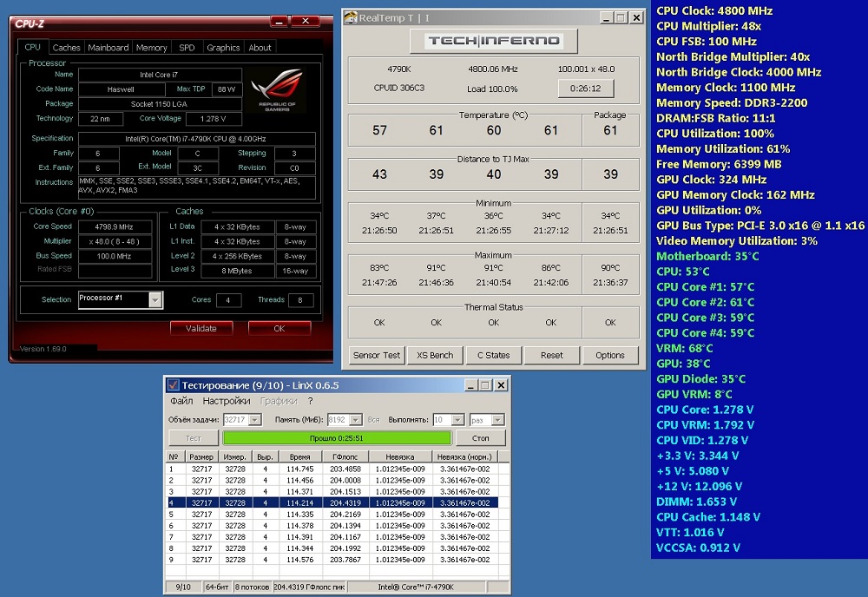Select the CPU tab in CPU-Z

click(x=33, y=47)
